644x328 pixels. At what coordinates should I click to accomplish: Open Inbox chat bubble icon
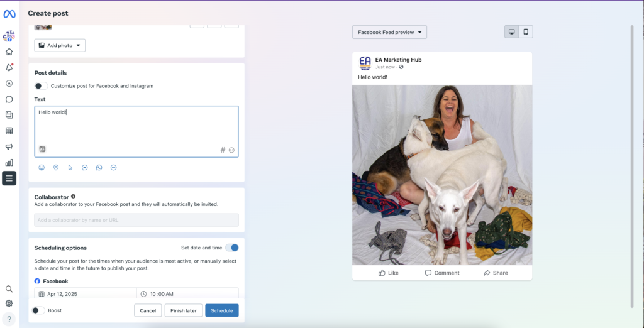(x=9, y=99)
